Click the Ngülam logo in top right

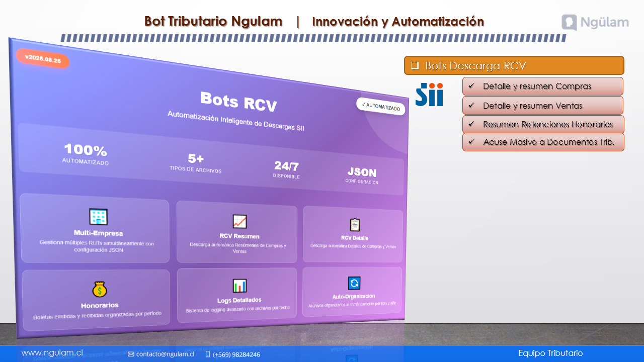click(x=595, y=23)
